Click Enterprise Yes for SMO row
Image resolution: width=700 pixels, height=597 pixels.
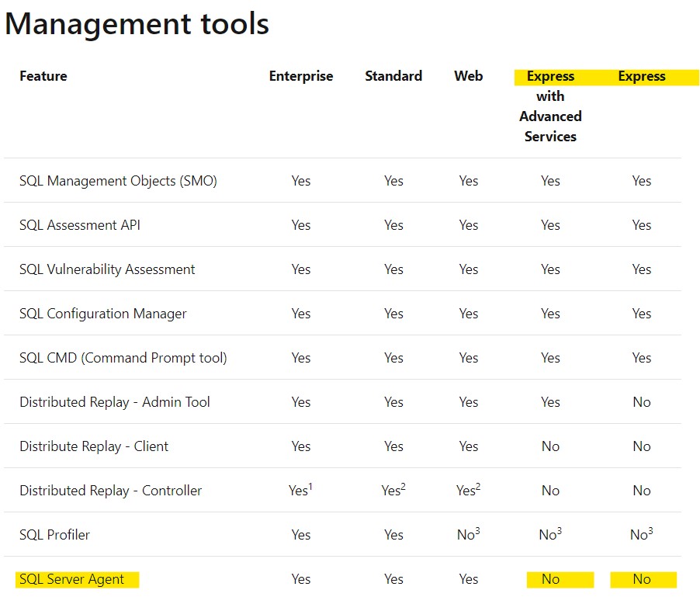301,181
